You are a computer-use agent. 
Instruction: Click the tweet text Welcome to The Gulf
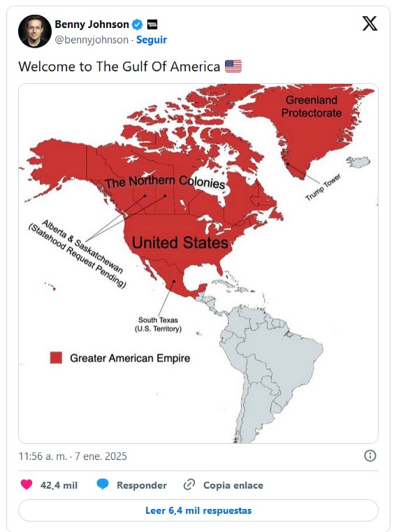119,66
